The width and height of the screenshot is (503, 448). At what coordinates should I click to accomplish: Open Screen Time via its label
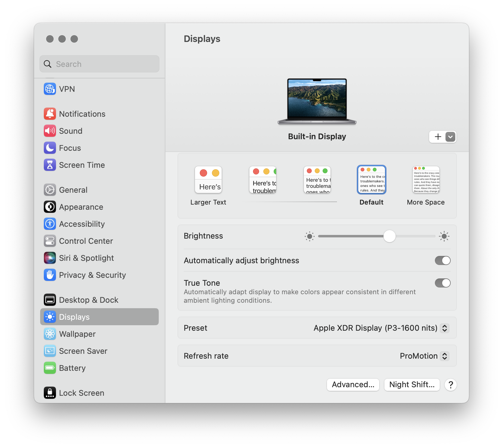tap(82, 165)
